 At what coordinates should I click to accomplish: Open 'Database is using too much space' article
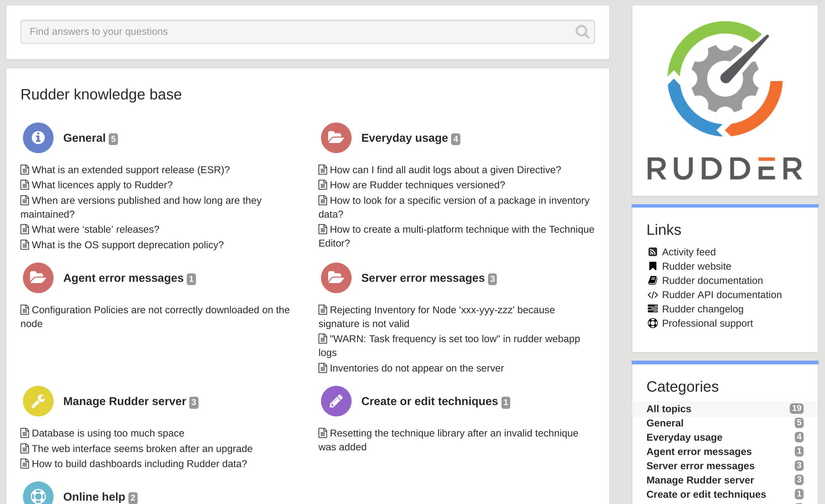pos(108,433)
